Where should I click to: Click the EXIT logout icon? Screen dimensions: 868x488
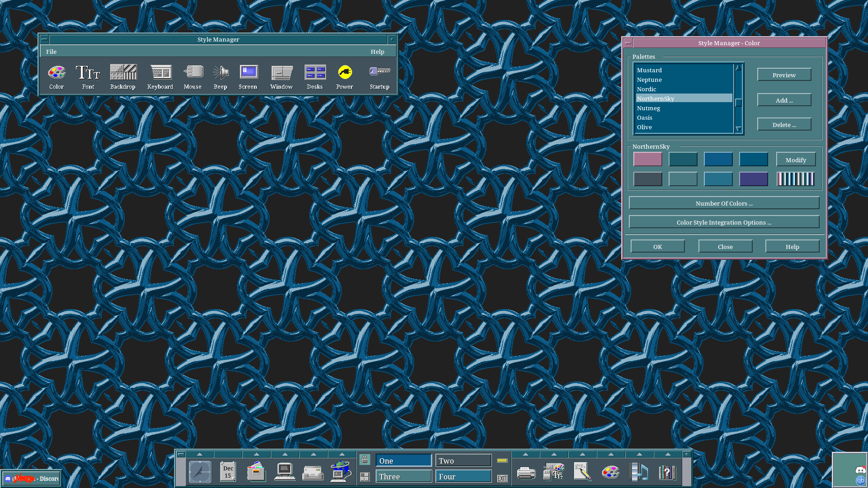coord(502,478)
